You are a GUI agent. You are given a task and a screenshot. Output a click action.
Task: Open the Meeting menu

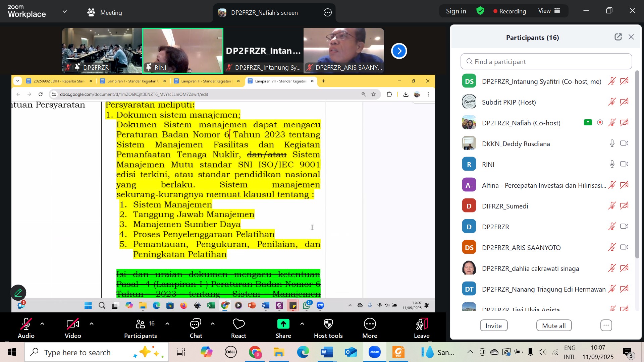(105, 12)
